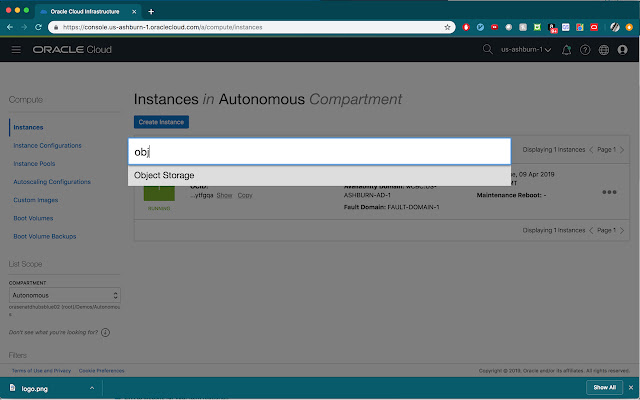Click the info icon beside "Don't see what you're looking for"
640x400 pixels.
(x=105, y=331)
